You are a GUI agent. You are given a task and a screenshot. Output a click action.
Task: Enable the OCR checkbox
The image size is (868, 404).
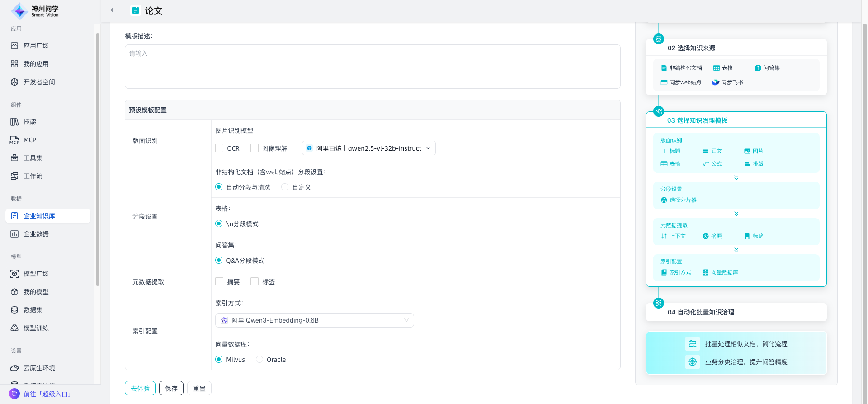click(x=220, y=148)
